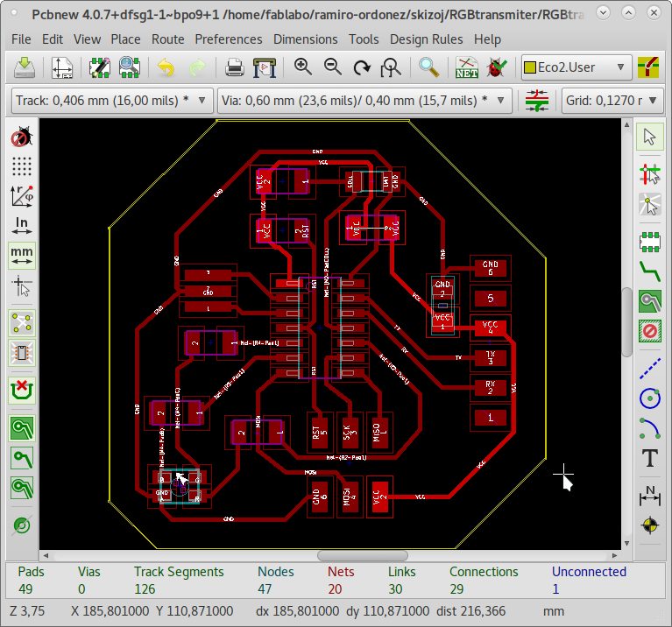Open the View menu
The image size is (672, 627).
87,39
